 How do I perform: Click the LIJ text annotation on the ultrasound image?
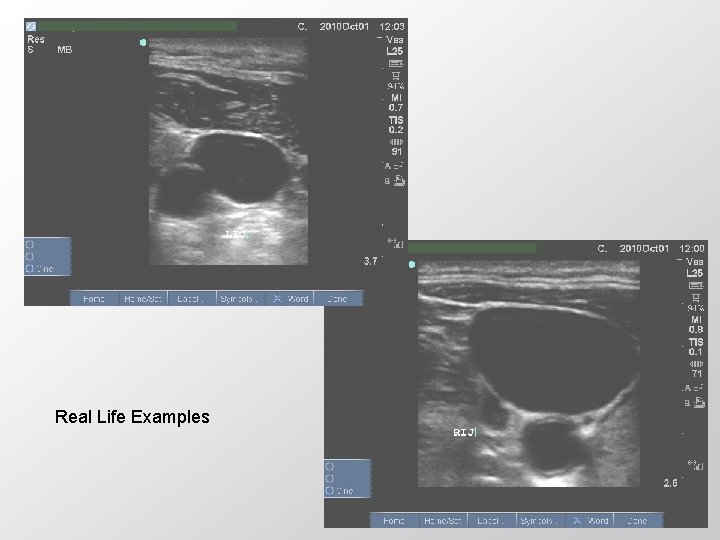coord(236,234)
